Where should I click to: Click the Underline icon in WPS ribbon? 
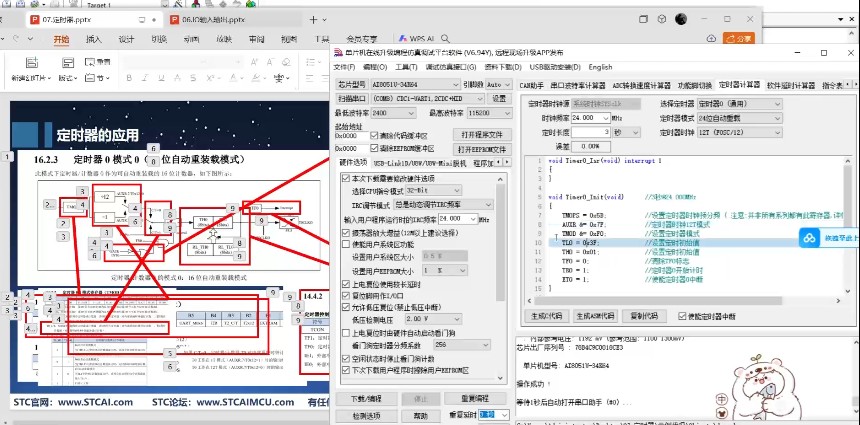pyautogui.click(x=162, y=78)
